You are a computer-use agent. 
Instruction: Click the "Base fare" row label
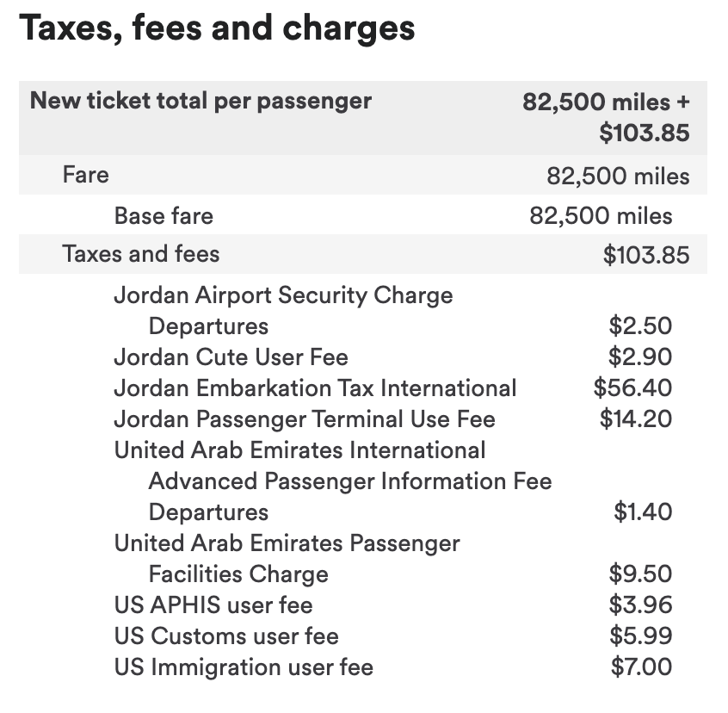click(163, 215)
